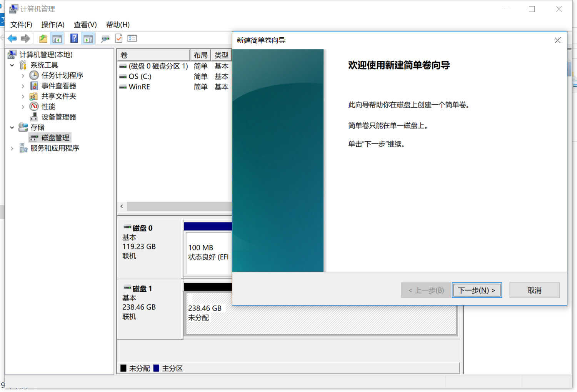Select 设备管理器 in the tree

pyautogui.click(x=58, y=117)
